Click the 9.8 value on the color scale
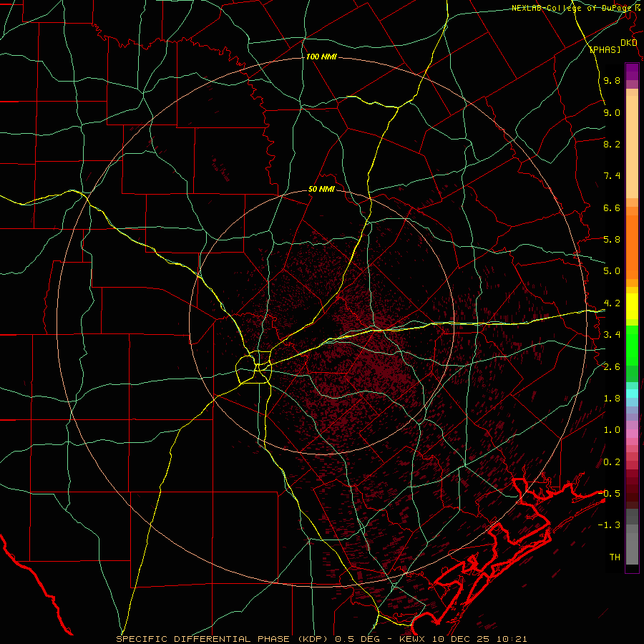 [612, 81]
